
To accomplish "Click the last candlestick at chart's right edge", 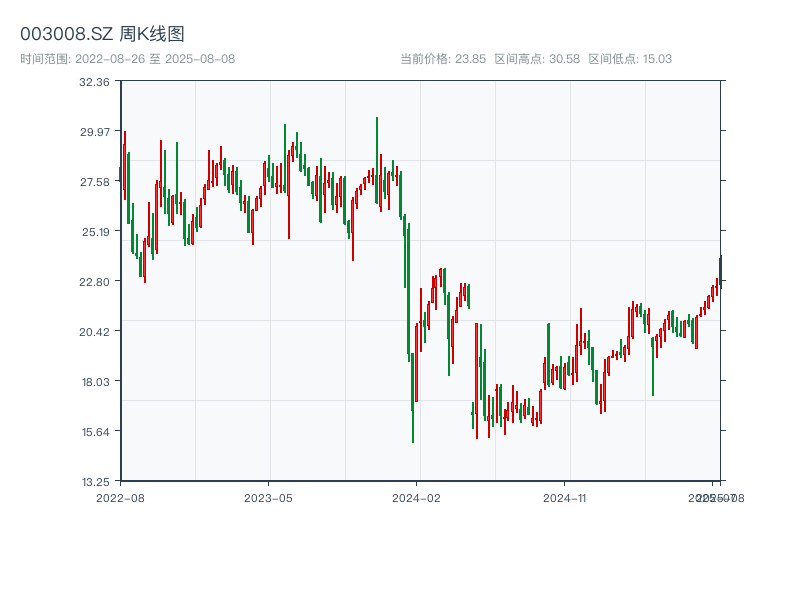I will tap(720, 270).
